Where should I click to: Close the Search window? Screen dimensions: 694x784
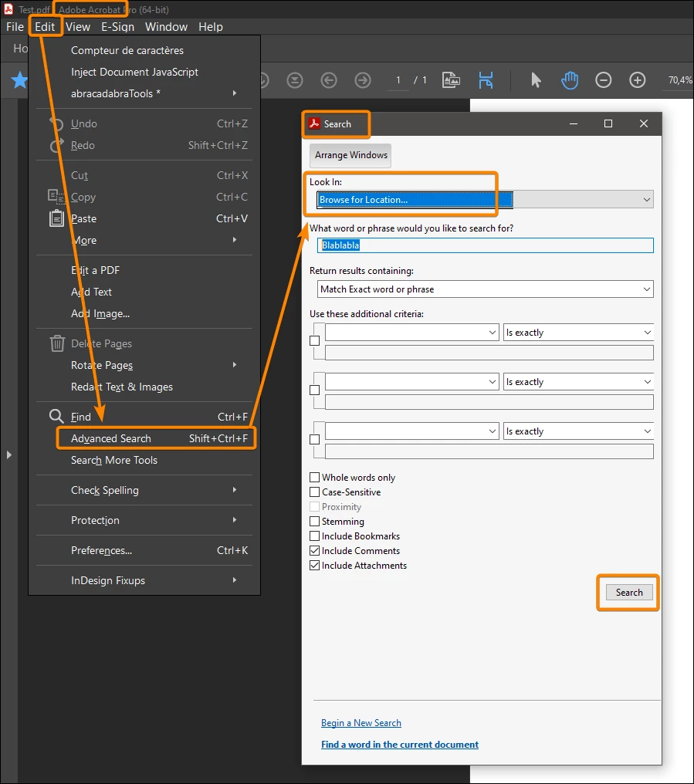[x=644, y=123]
